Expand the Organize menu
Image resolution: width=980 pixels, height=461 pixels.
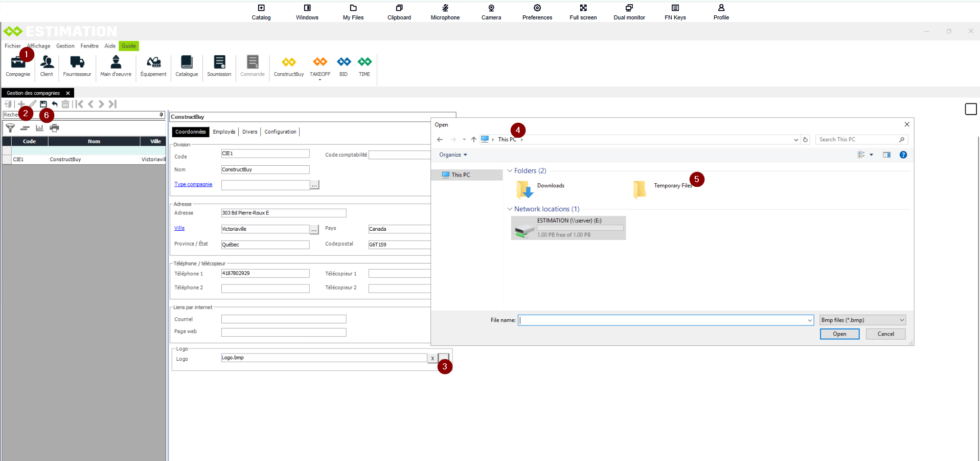[x=453, y=155]
